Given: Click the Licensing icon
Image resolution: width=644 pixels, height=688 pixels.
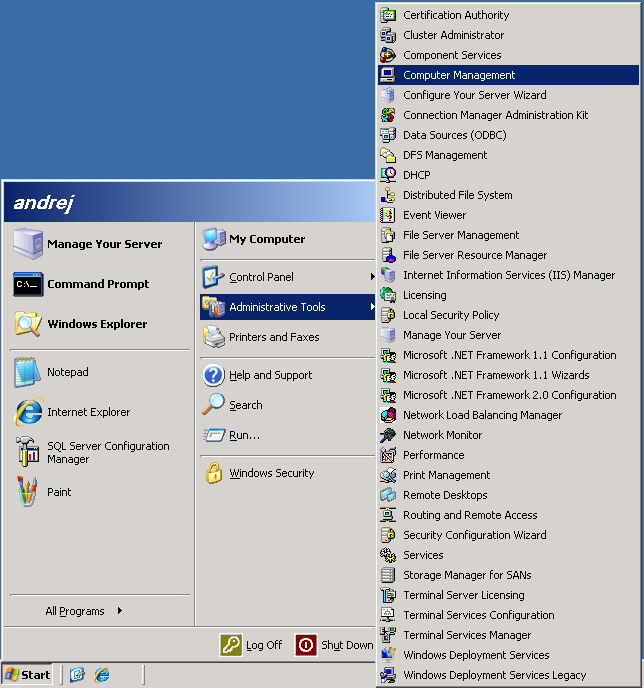Looking at the screenshot, I should pos(388,295).
